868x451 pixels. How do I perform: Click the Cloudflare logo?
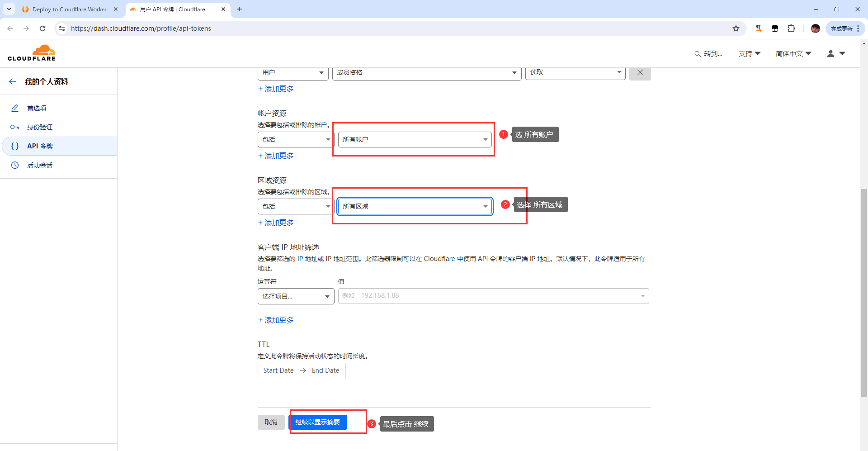tap(32, 53)
